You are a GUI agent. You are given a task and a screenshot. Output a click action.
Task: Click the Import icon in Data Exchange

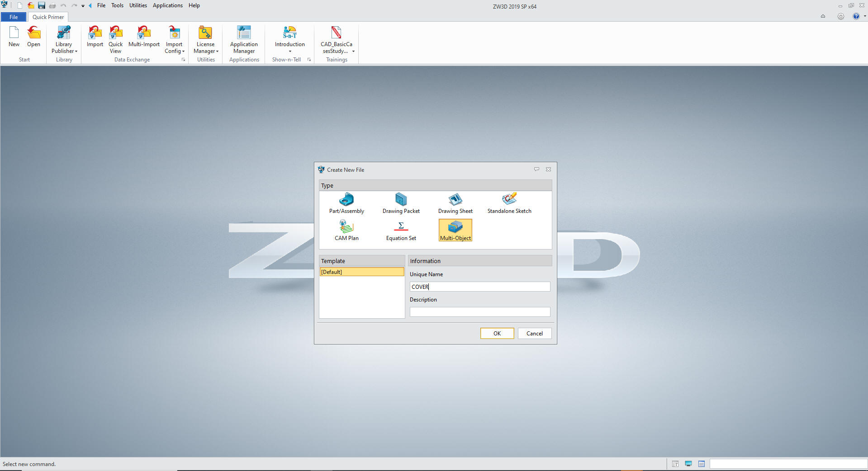click(95, 37)
